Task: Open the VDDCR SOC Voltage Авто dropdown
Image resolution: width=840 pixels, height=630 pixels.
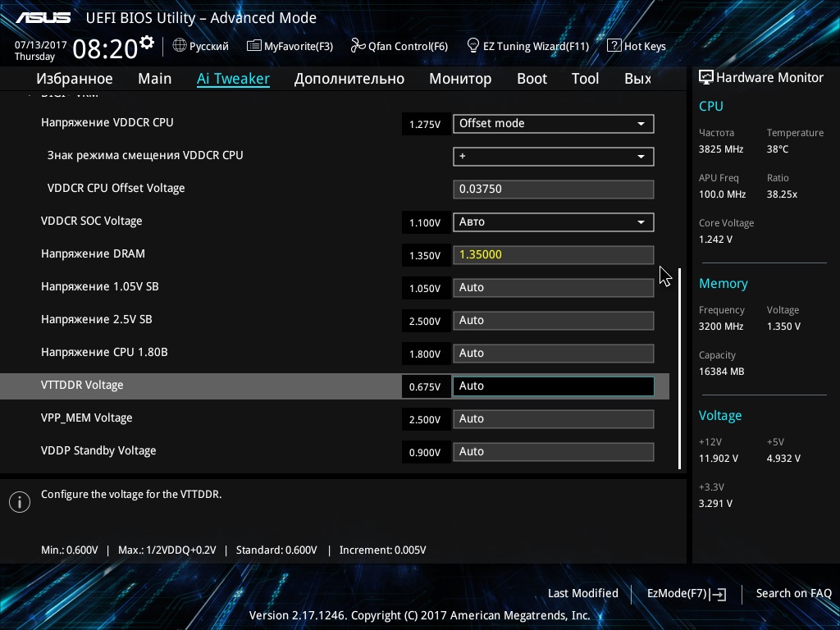Action: pos(554,222)
